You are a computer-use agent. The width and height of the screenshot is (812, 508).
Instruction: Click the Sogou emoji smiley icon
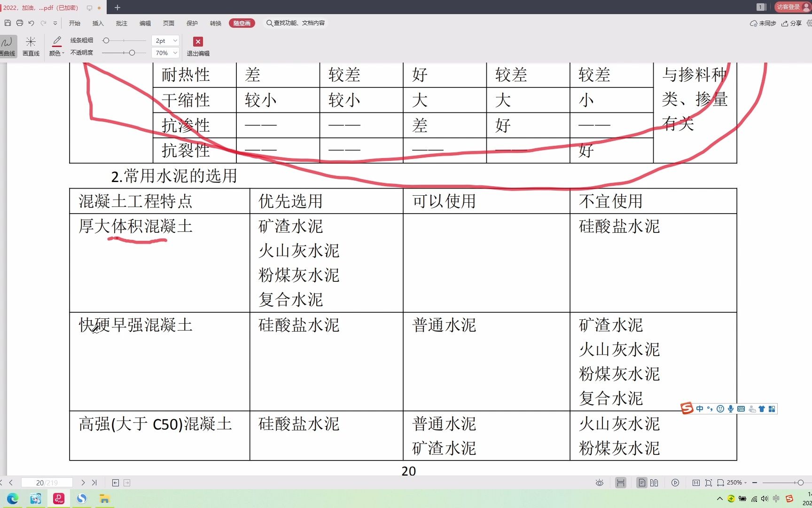pos(720,409)
